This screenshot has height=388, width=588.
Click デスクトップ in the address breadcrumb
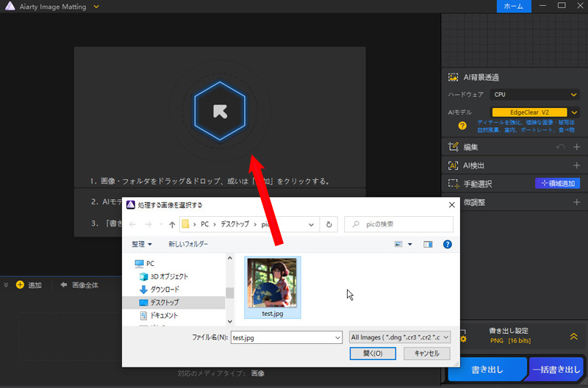coord(234,224)
